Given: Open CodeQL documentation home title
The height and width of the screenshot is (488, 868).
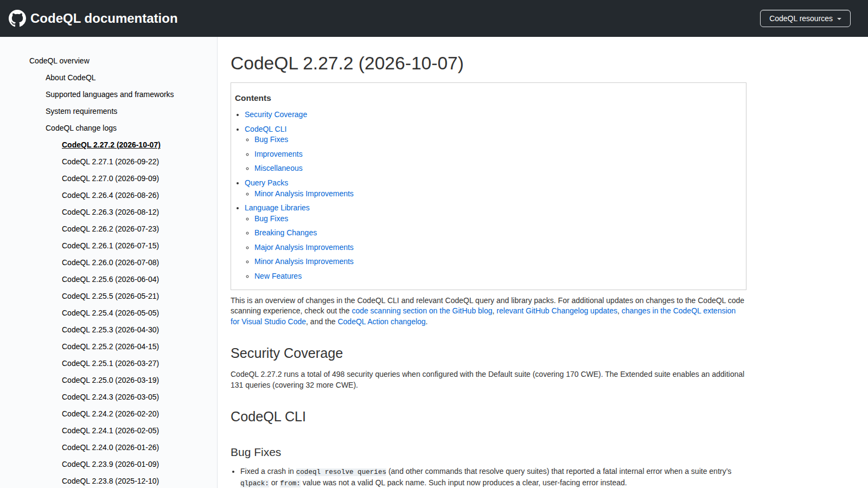Looking at the screenshot, I should tap(104, 18).
